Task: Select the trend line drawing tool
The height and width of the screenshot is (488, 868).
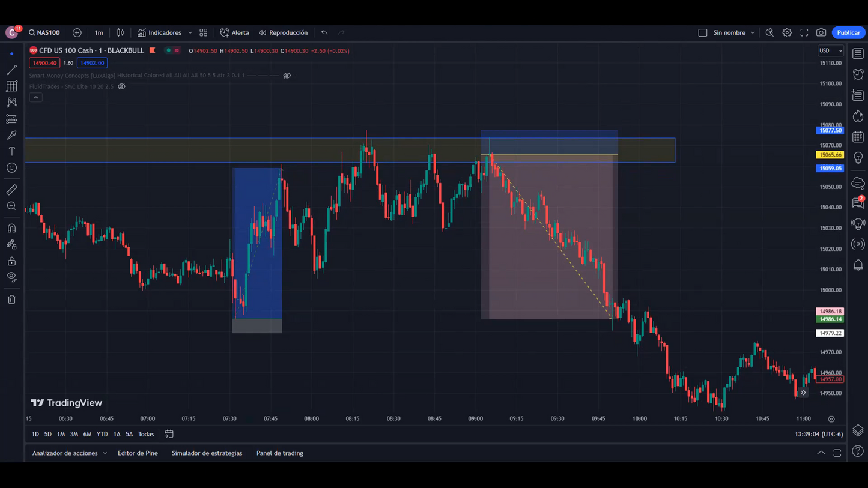Action: (11, 70)
